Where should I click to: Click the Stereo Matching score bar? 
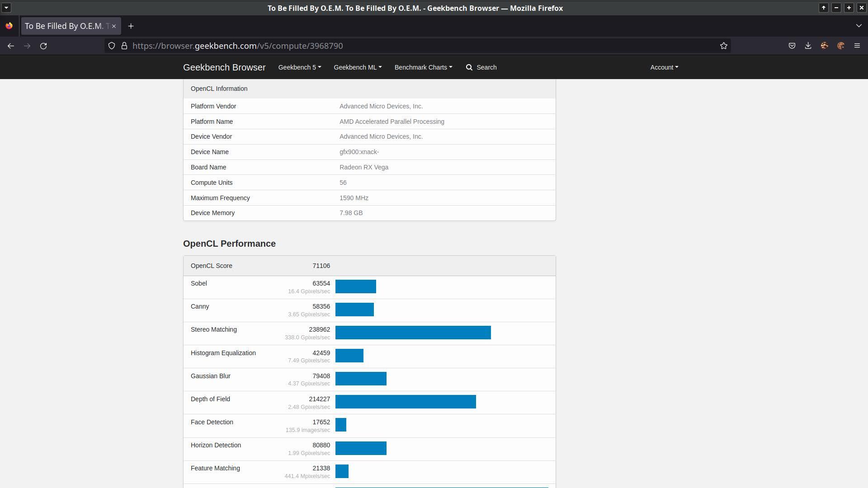(x=413, y=333)
